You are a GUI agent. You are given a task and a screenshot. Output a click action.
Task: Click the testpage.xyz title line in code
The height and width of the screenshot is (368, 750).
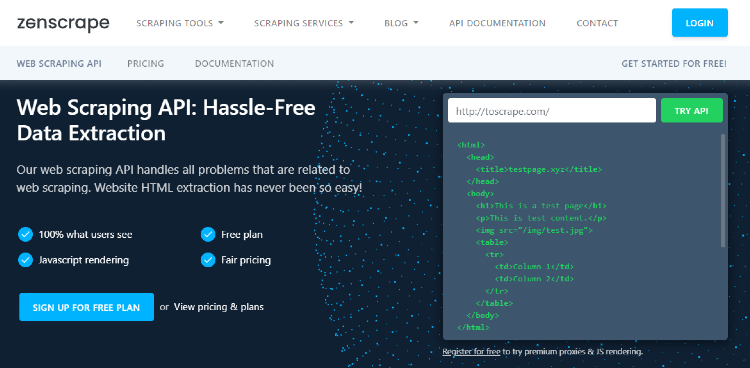coord(539,169)
